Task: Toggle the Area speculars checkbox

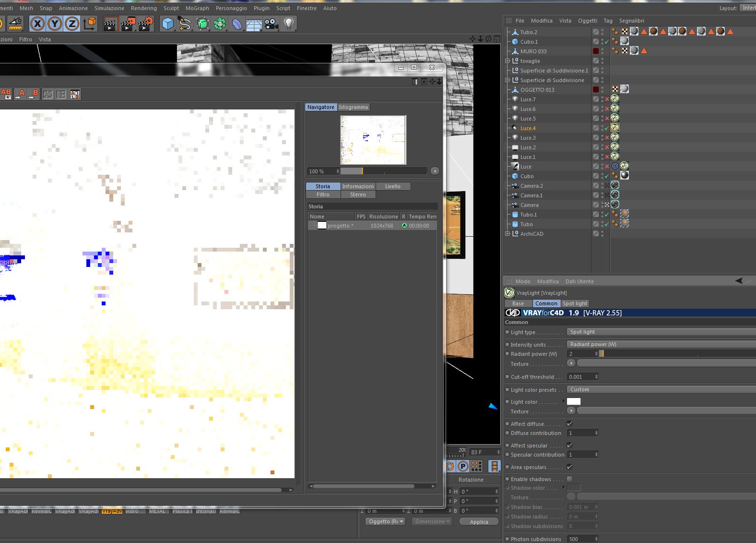Action: click(569, 467)
